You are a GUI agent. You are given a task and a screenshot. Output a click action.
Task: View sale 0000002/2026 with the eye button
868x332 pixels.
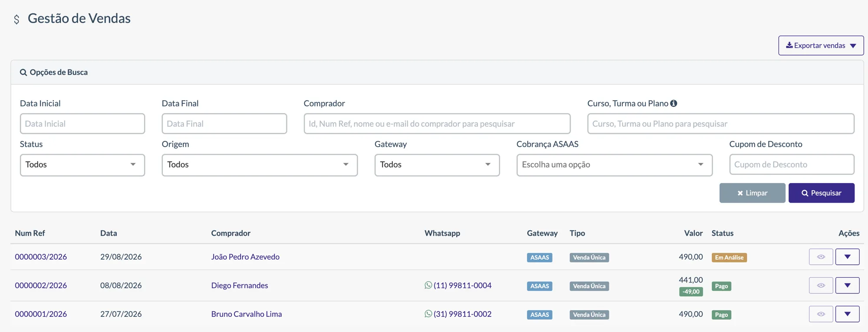[821, 286]
